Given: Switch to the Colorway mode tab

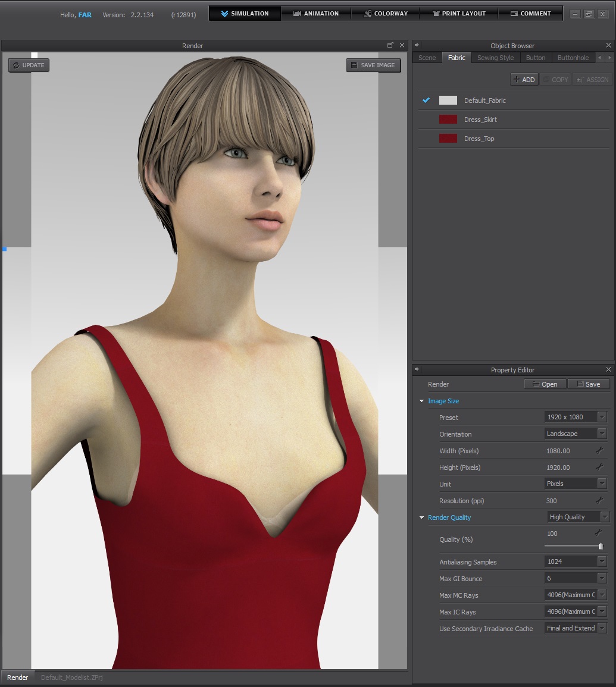Looking at the screenshot, I should [x=385, y=14].
